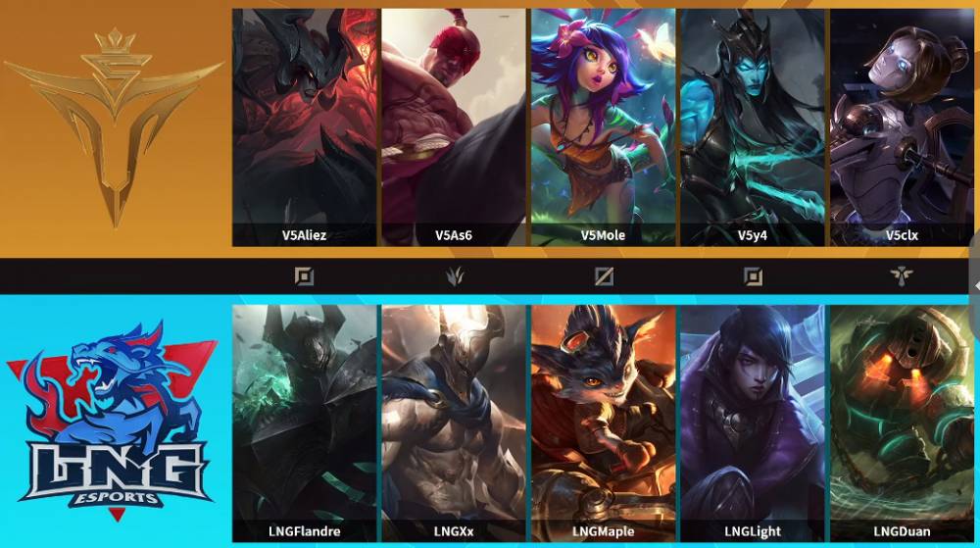Click the V5y4 player name label

pos(753,235)
